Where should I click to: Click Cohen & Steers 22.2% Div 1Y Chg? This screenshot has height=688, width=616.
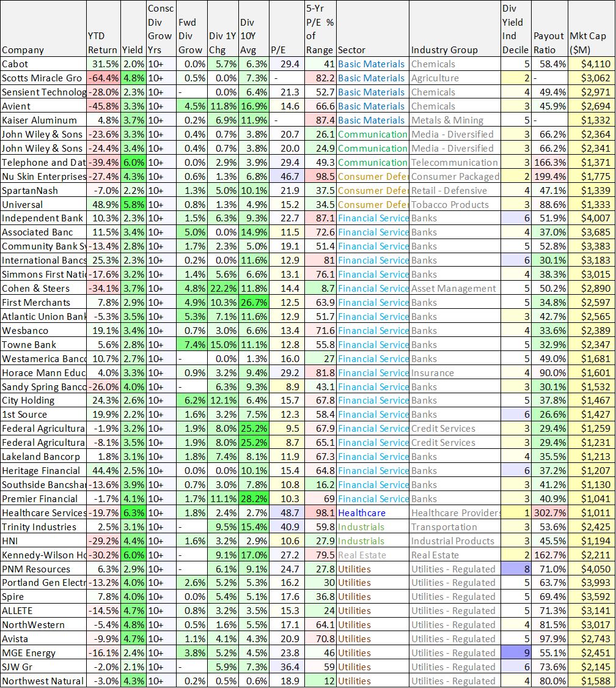point(222,288)
